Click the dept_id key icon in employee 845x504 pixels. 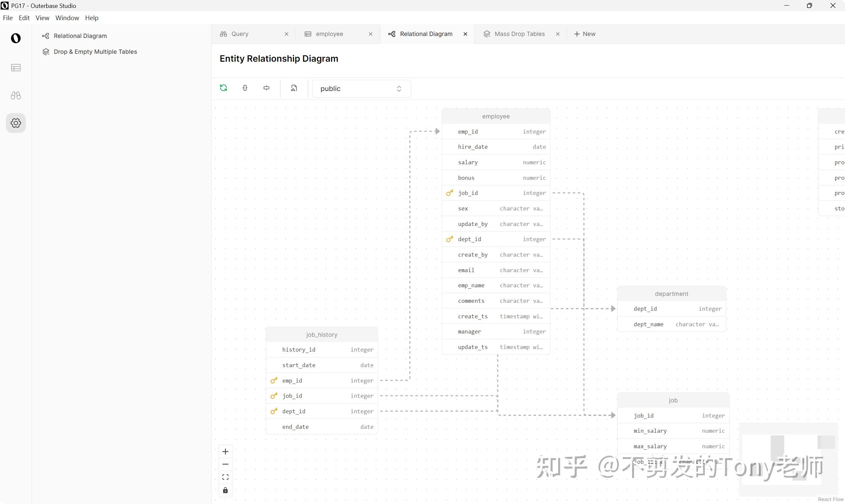pyautogui.click(x=450, y=239)
